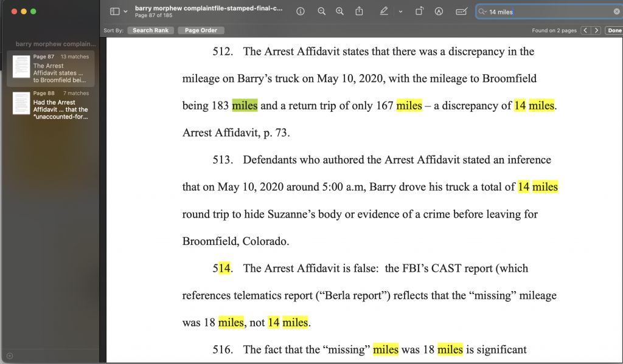
Task: Open the highlight color dropdown arrow
Action: (400, 12)
